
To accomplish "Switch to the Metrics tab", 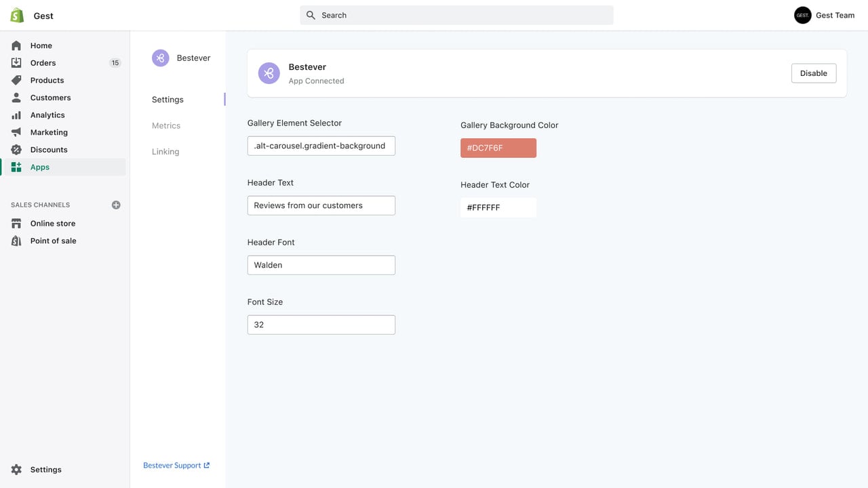I will pyautogui.click(x=166, y=125).
